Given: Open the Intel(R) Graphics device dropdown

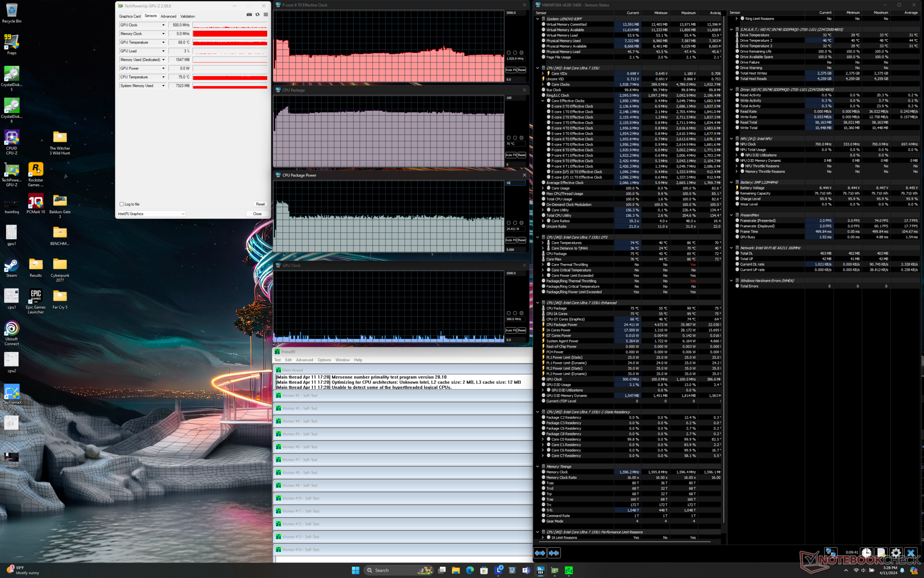Looking at the screenshot, I should [151, 214].
